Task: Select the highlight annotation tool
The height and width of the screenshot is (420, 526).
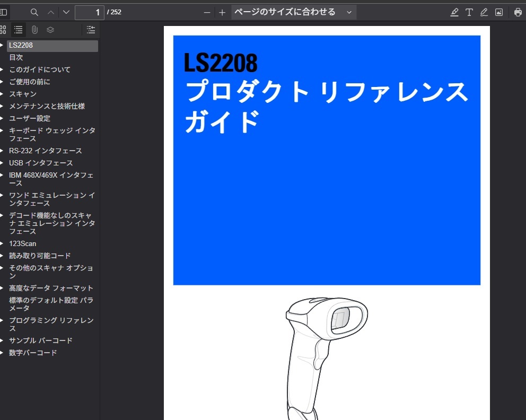Action: [x=454, y=12]
